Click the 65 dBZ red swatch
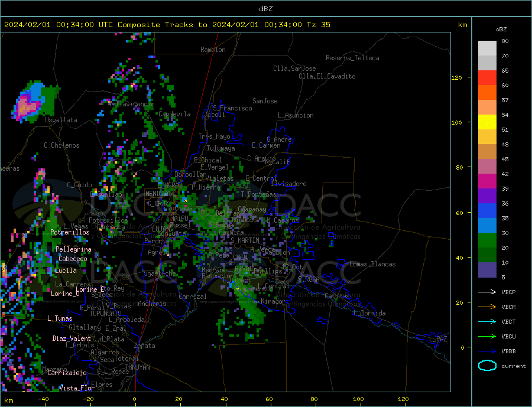This screenshot has width=532, height=407. [x=487, y=77]
